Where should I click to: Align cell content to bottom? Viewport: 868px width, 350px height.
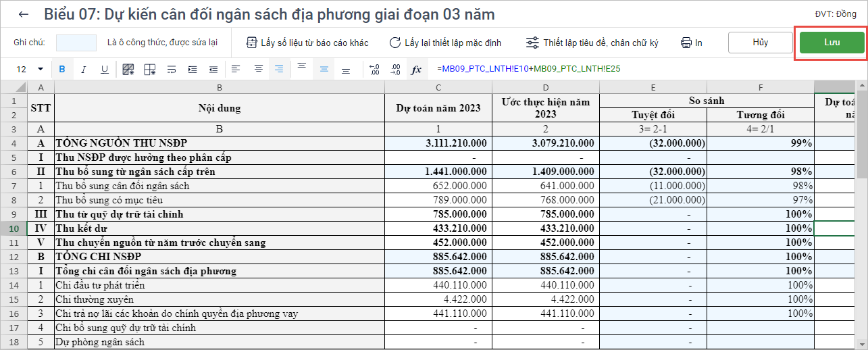pos(346,70)
